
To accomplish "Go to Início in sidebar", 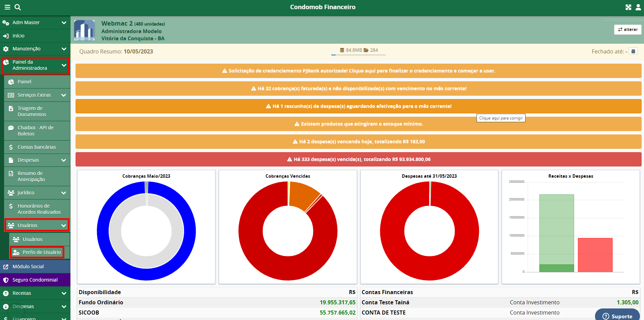I will (x=18, y=36).
